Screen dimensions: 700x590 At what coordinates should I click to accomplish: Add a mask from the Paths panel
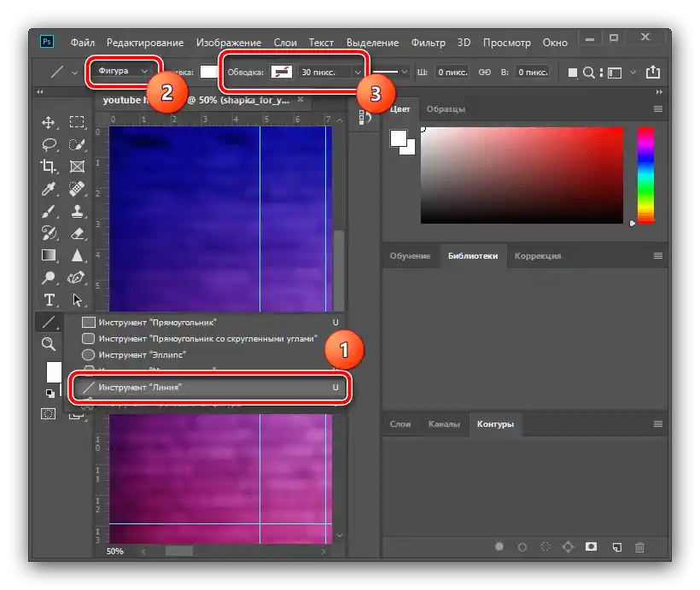(591, 546)
